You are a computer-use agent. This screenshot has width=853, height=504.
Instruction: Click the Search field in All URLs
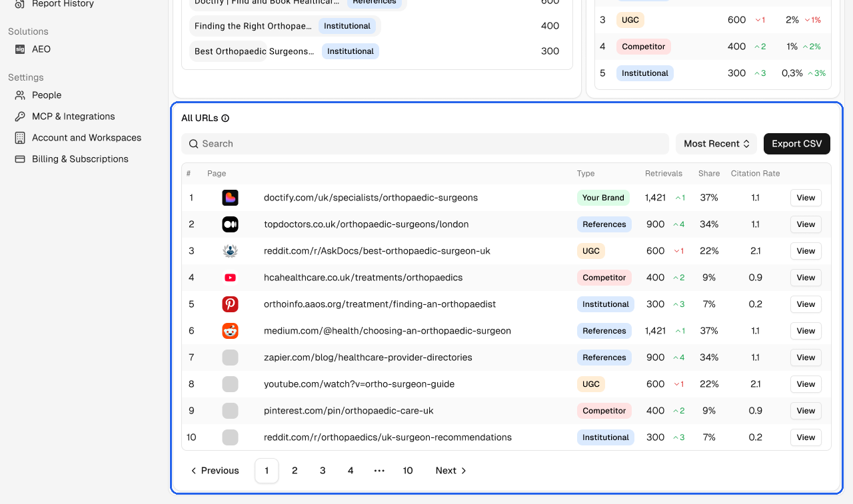[425, 144]
